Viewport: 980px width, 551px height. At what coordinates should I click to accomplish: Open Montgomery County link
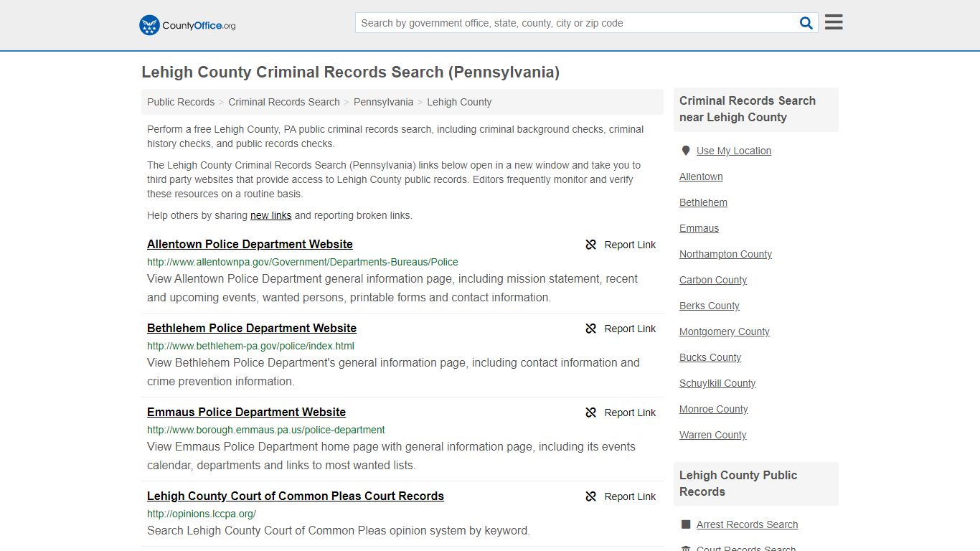point(725,331)
